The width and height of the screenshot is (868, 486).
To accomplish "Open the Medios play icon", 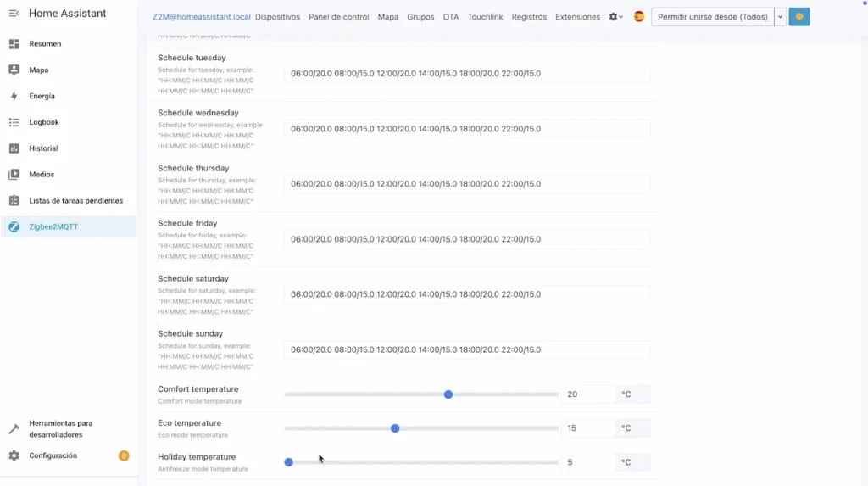I will 14,175.
